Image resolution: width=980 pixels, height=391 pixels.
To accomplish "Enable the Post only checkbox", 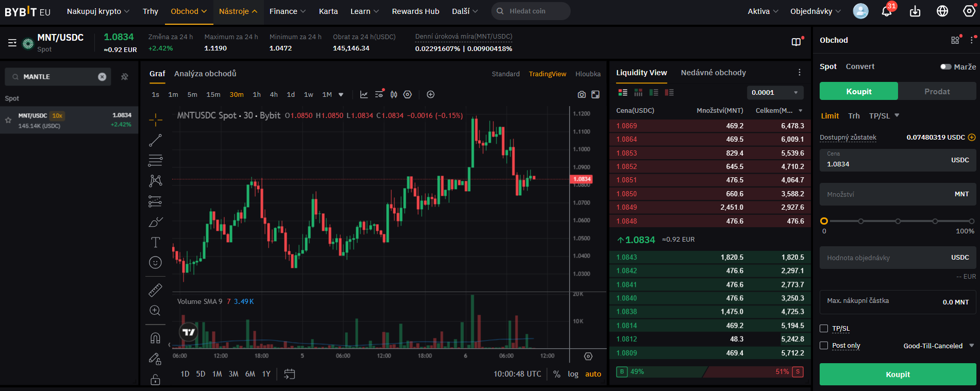I will [x=824, y=346].
